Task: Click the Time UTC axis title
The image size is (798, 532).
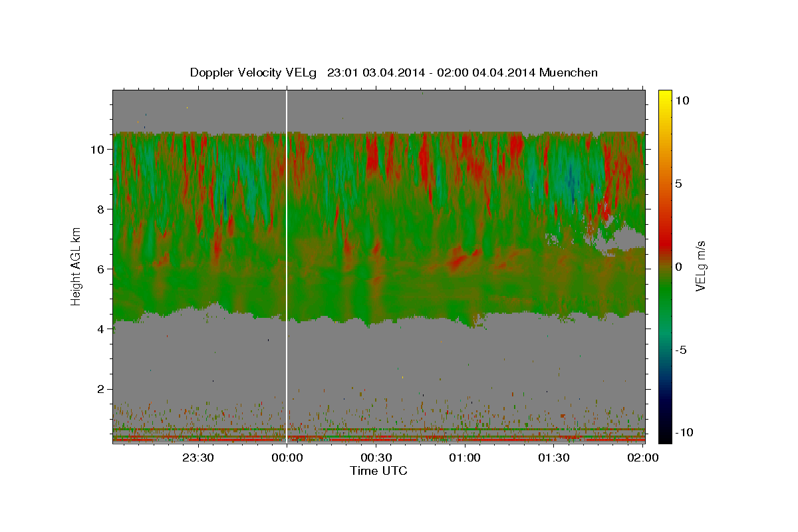Action: [378, 471]
